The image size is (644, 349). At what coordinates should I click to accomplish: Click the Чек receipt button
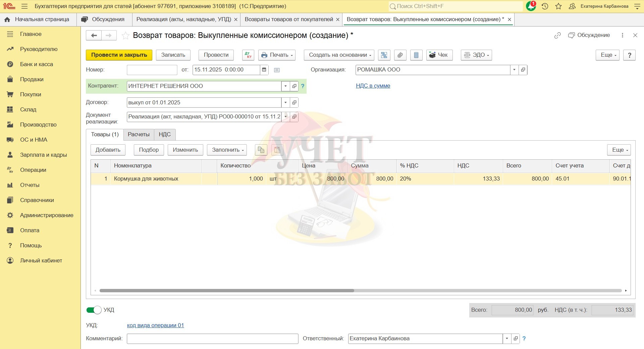click(439, 55)
